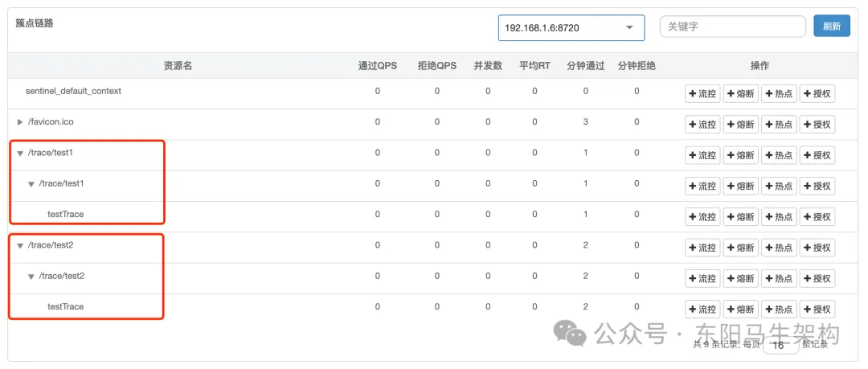Add 授权 for testTrace under /trace/test1
The width and height of the screenshot is (868, 369).
click(x=817, y=216)
